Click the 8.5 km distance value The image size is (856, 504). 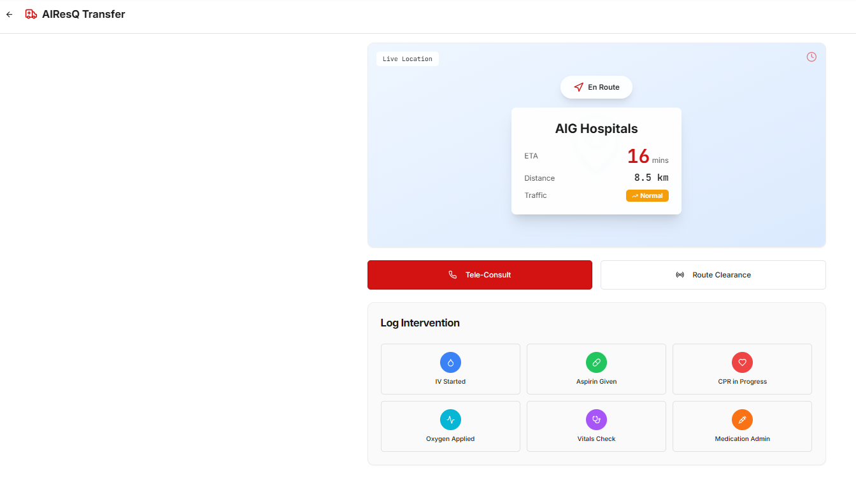(651, 178)
